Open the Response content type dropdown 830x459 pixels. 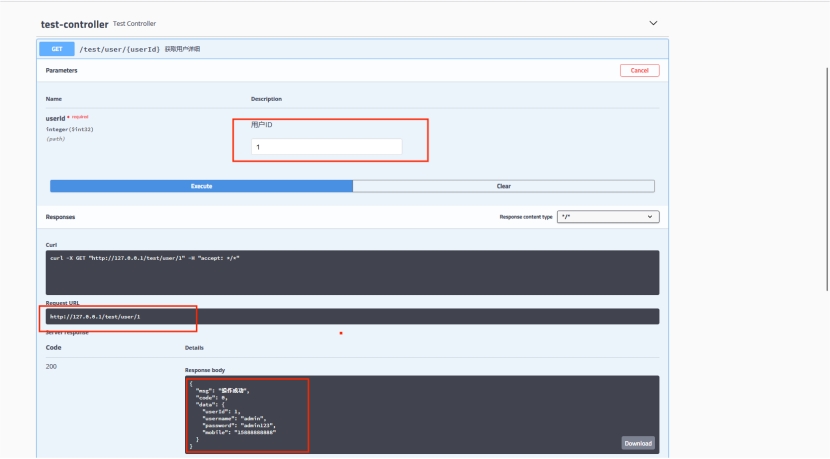pyautogui.click(x=609, y=217)
